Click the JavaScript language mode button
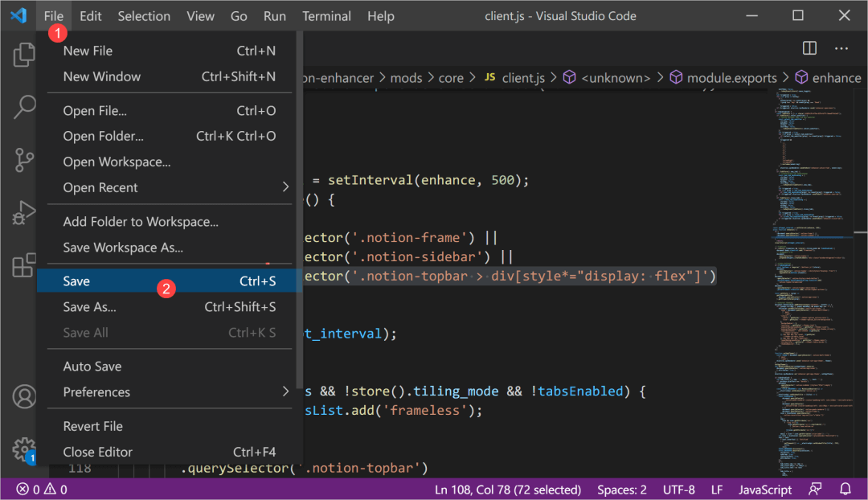 [x=765, y=489]
